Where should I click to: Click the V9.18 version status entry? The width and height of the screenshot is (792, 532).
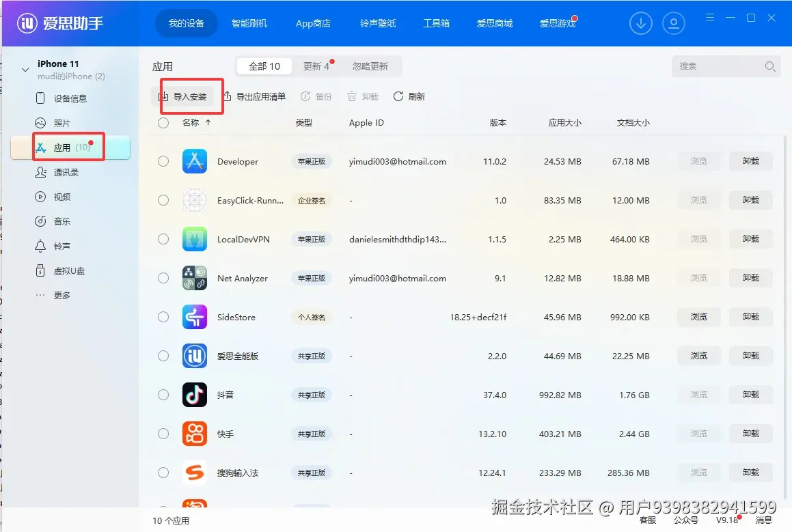click(727, 520)
